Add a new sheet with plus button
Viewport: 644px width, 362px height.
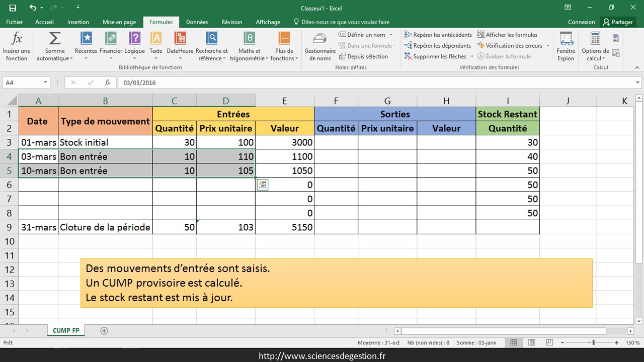(x=104, y=331)
